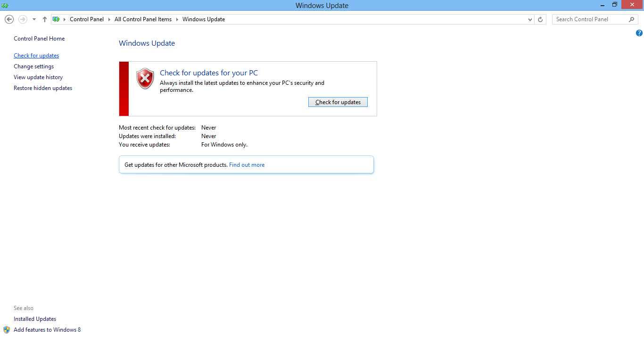Open the recent locations dropdown arrow

[34, 19]
